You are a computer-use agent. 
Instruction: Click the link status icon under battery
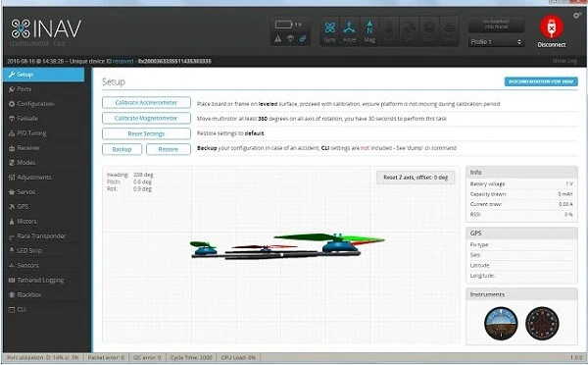point(303,38)
